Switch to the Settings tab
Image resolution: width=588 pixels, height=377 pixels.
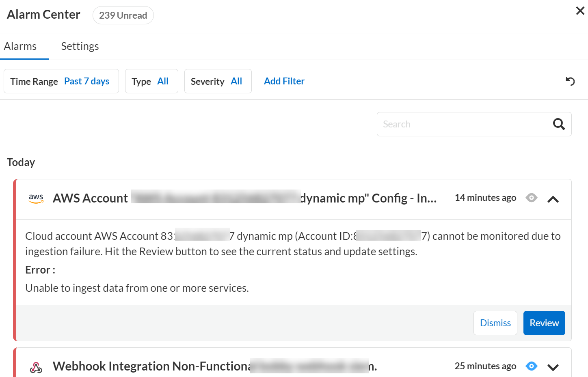[x=80, y=46]
